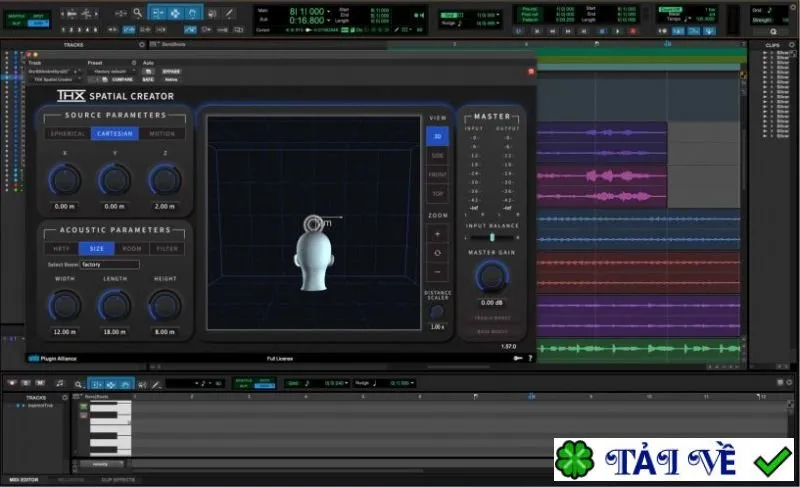Select the Trim tool in main toolbar
This screenshot has width=800, height=487.
point(158,13)
